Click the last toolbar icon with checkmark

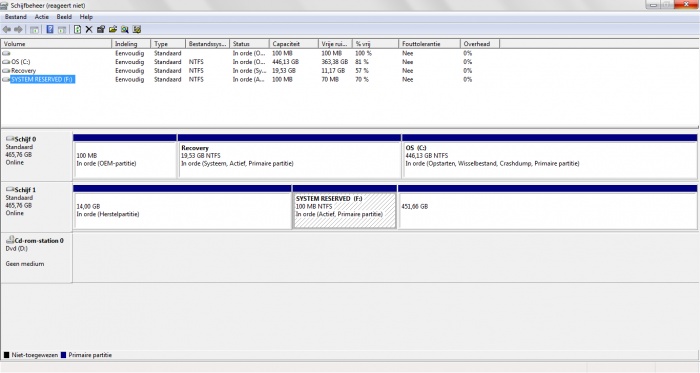click(x=137, y=29)
